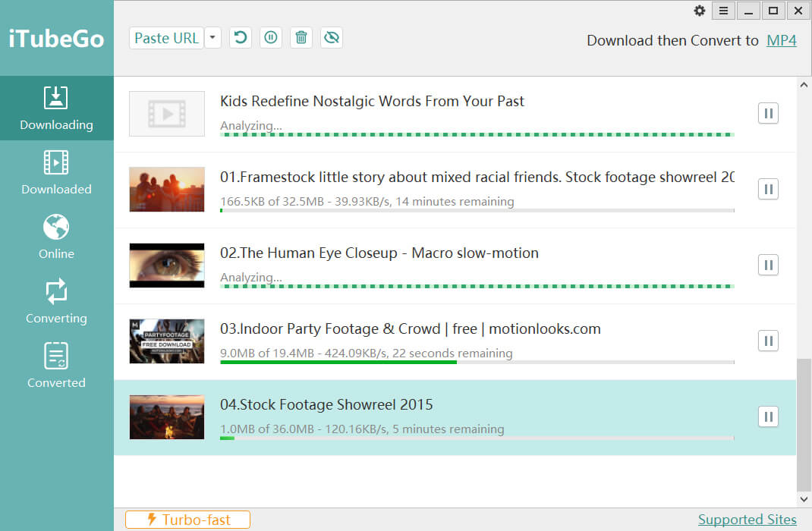Click status '1.0MB of 36.0MB - 120.16KB/s'

(304, 429)
